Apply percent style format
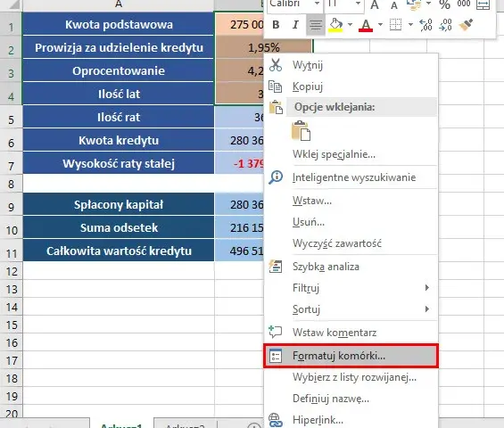The width and height of the screenshot is (504, 428). [444, 4]
